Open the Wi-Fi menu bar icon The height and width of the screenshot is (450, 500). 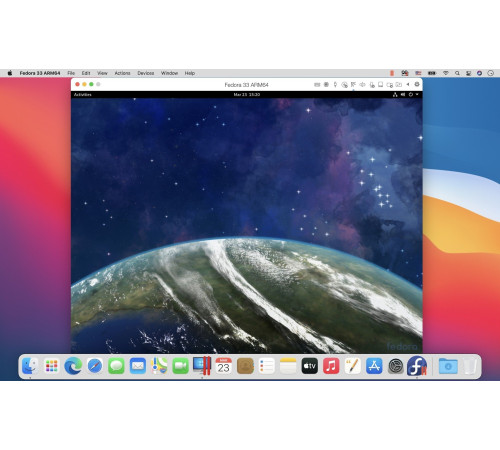click(445, 73)
